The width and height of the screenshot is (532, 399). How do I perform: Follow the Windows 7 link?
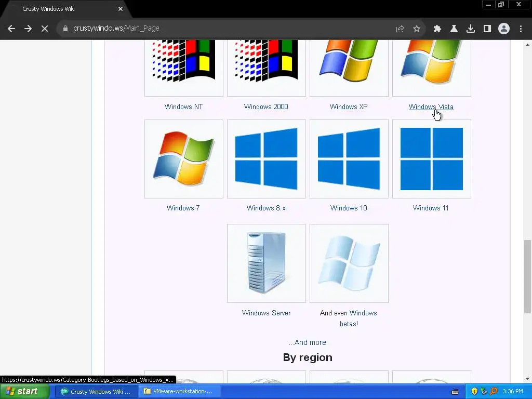pos(183,208)
